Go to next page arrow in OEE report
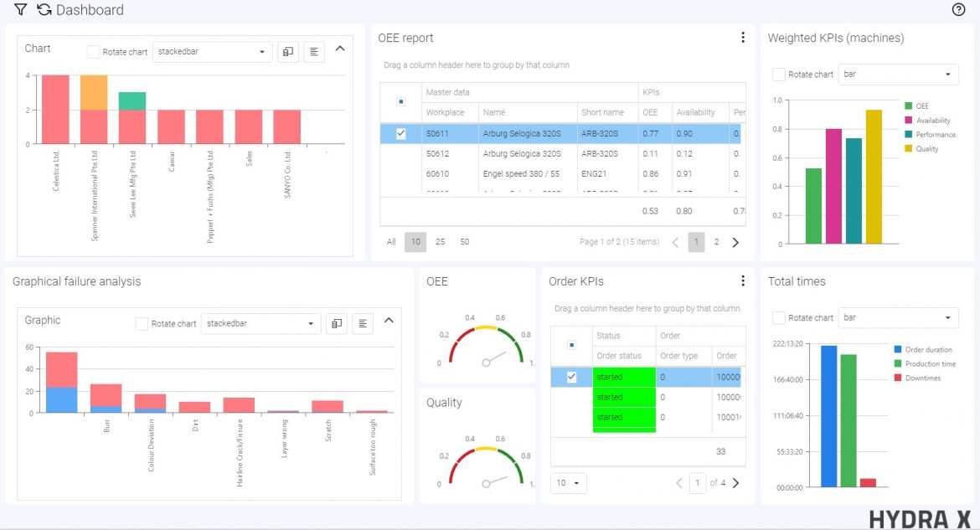Screen dimensions: 980x530 (735, 242)
